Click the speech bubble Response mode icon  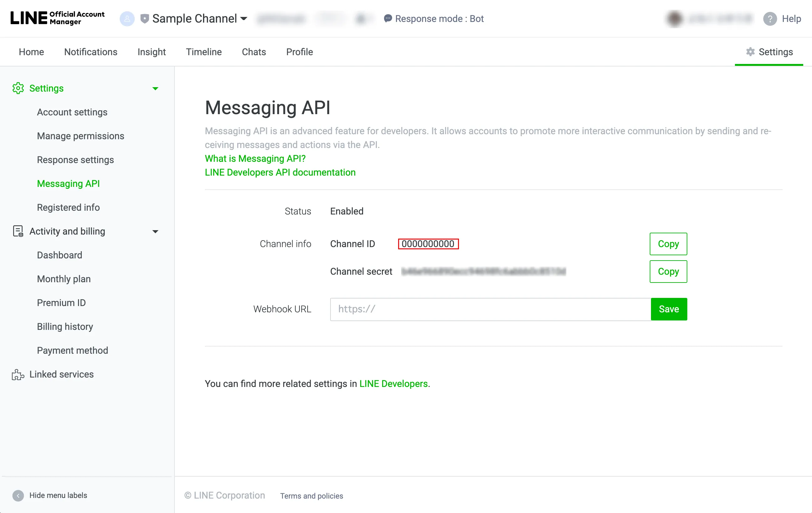point(388,18)
